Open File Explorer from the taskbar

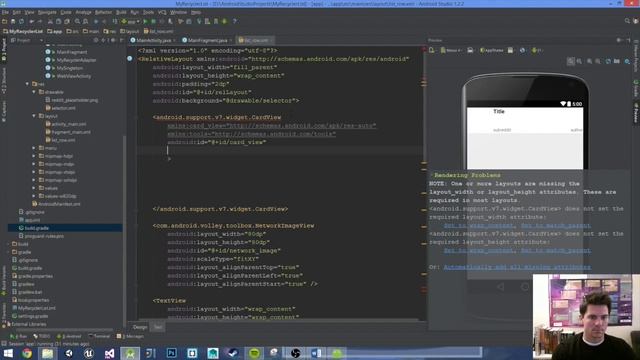pyautogui.click(x=47, y=353)
